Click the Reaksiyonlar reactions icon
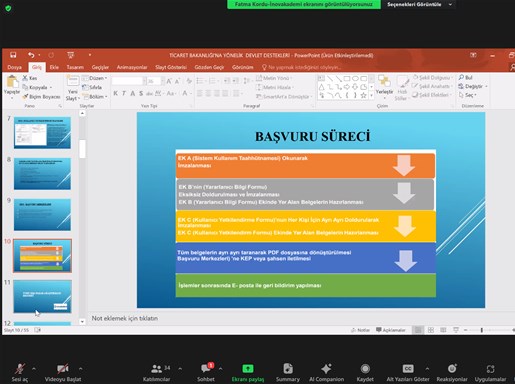This screenshot has width=515, height=384. pos(452,369)
